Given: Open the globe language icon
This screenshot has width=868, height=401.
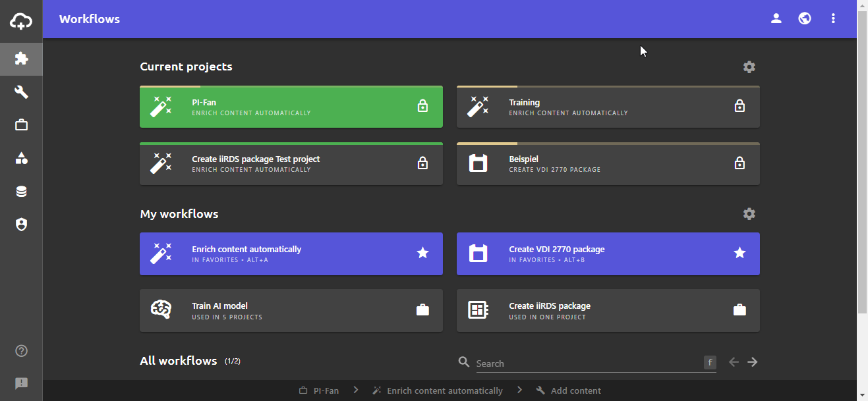Looking at the screenshot, I should (x=805, y=18).
